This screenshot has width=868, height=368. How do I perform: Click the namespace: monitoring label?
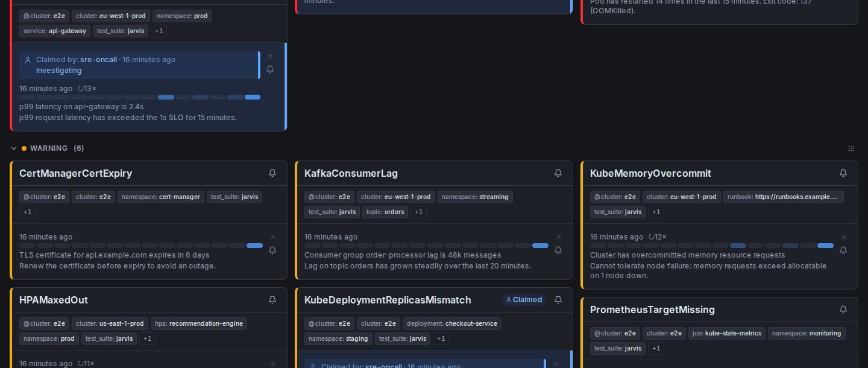(807, 333)
